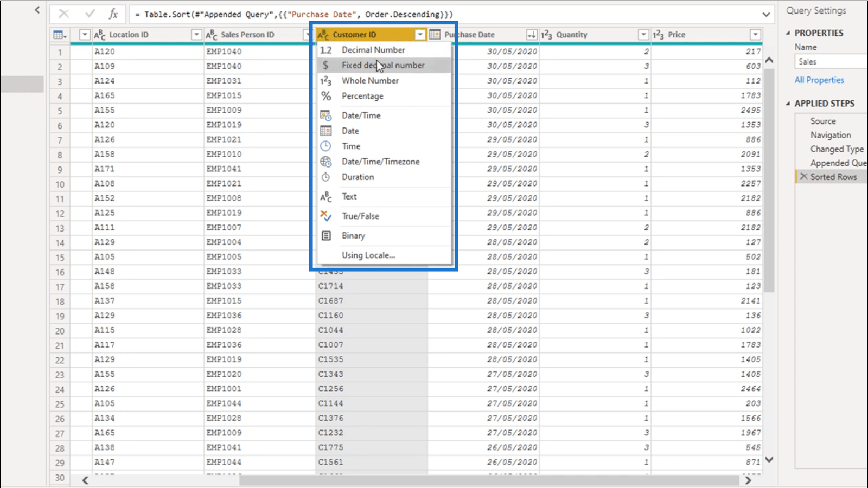
Task: Choose Time data type
Action: (x=384, y=146)
